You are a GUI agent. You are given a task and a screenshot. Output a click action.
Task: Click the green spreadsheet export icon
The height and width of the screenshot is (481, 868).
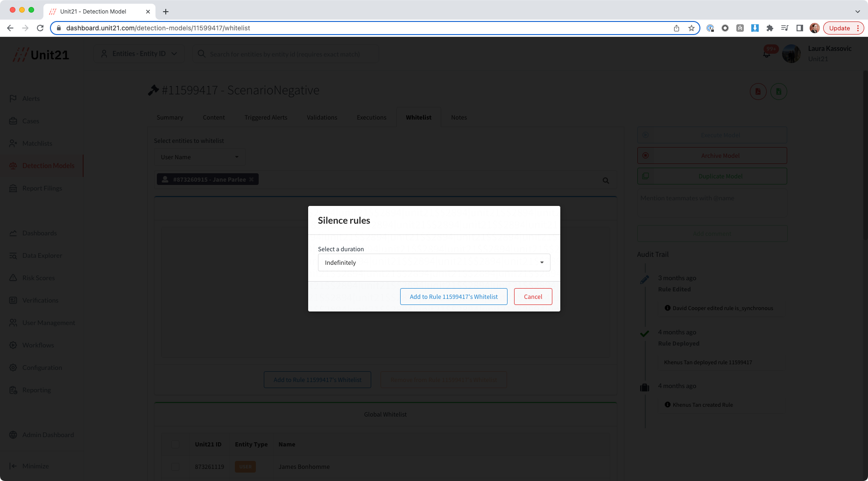click(x=778, y=92)
